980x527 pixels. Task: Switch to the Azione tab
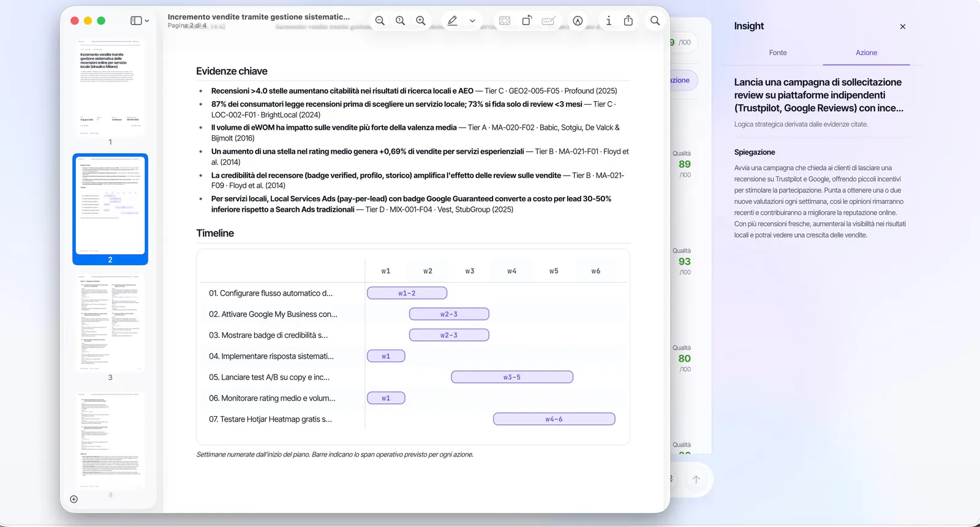866,53
